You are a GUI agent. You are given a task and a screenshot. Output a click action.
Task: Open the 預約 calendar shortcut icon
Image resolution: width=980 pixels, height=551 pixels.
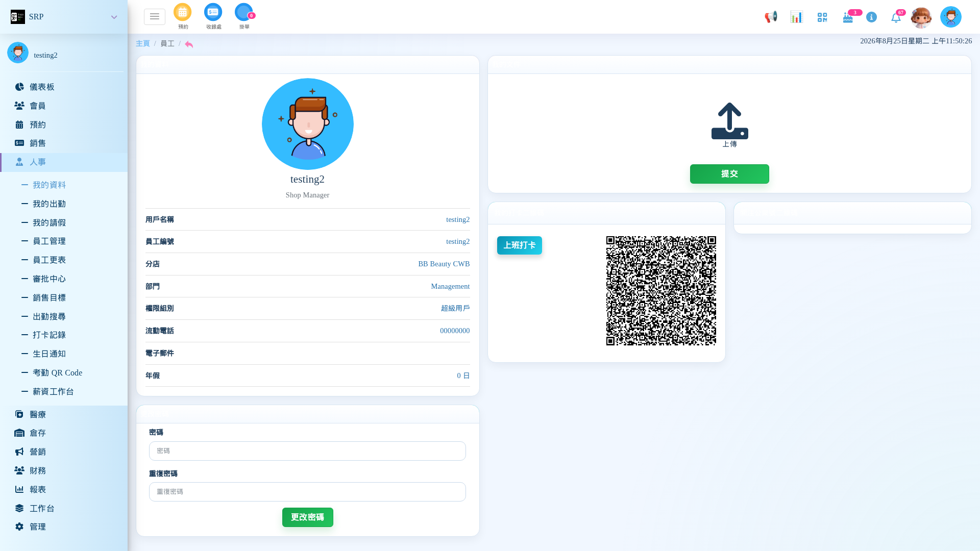pyautogui.click(x=182, y=12)
